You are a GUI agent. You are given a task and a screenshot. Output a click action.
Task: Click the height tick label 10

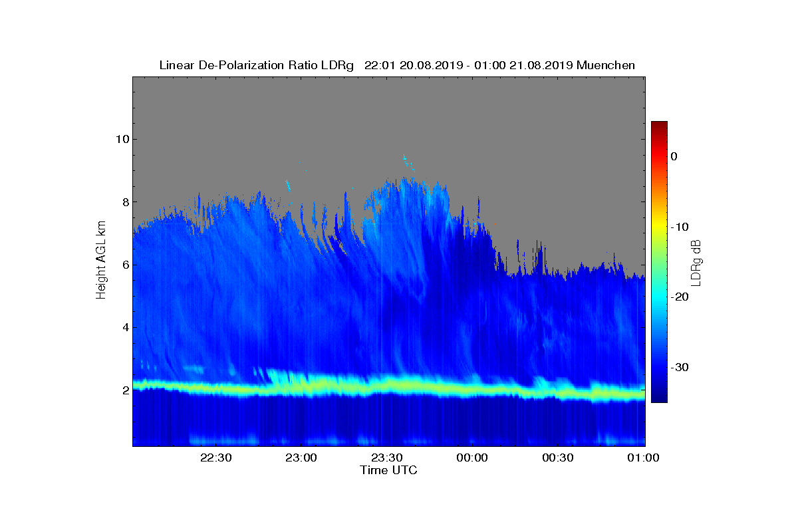[x=122, y=139]
